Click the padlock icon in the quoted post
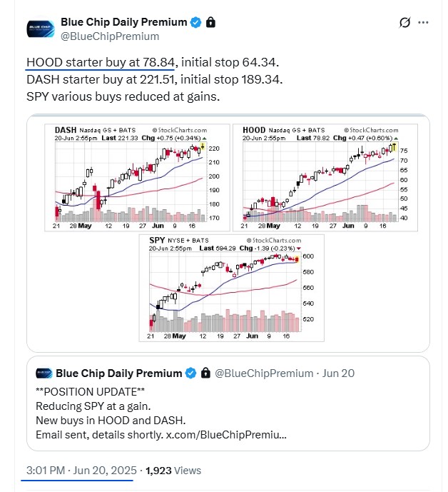Screen dimensions: 448x492 205,373
